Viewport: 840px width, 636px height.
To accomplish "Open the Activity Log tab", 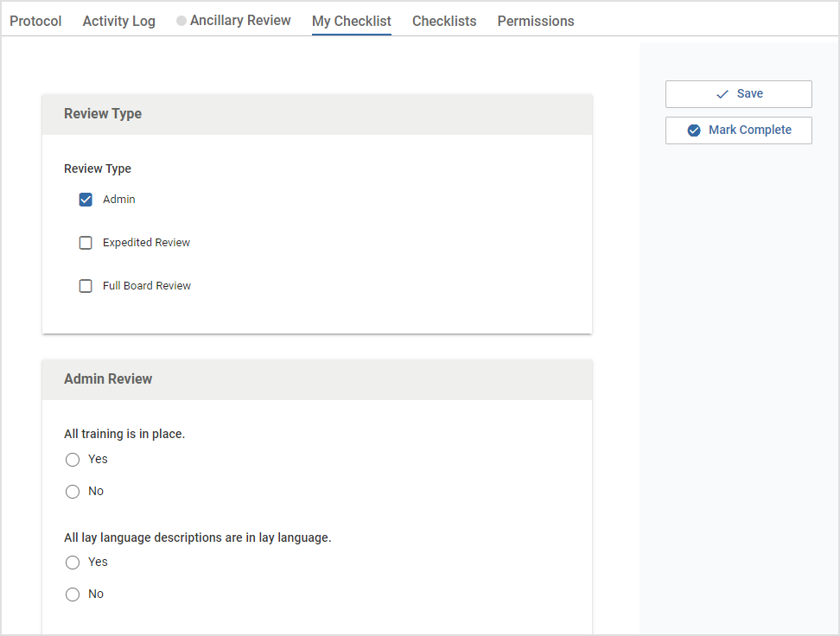I will tap(118, 20).
